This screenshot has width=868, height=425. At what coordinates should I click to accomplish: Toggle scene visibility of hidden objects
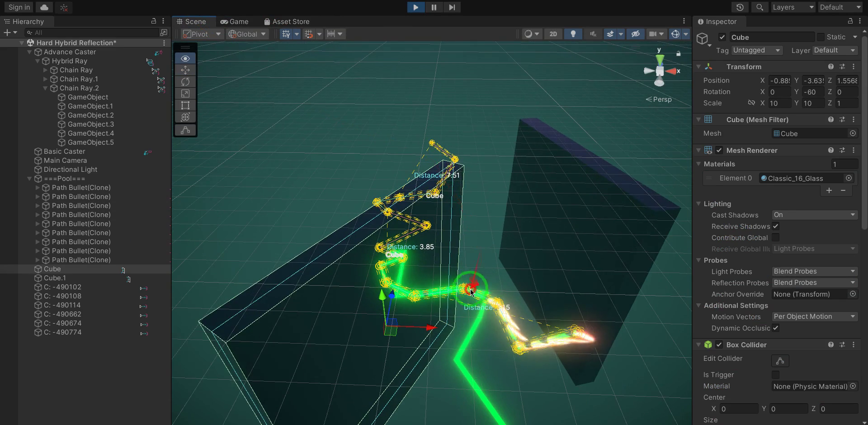(x=636, y=34)
